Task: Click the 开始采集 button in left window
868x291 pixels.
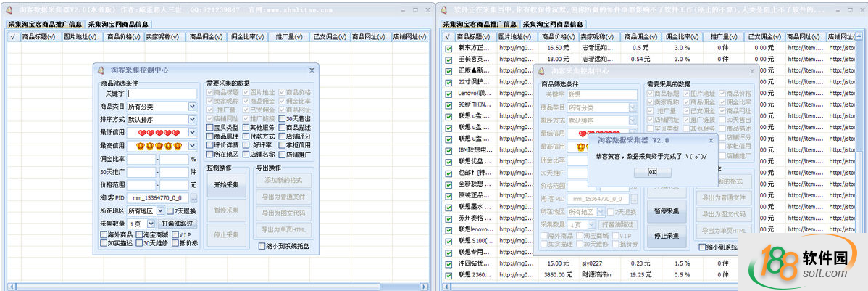Action: click(x=226, y=185)
